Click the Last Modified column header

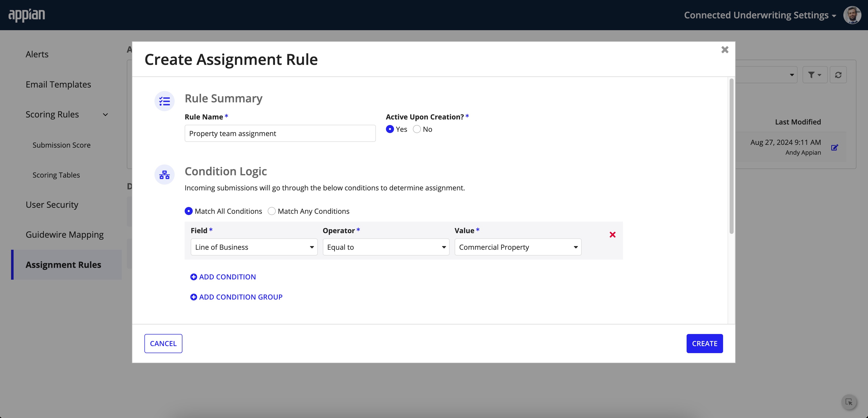[798, 122]
